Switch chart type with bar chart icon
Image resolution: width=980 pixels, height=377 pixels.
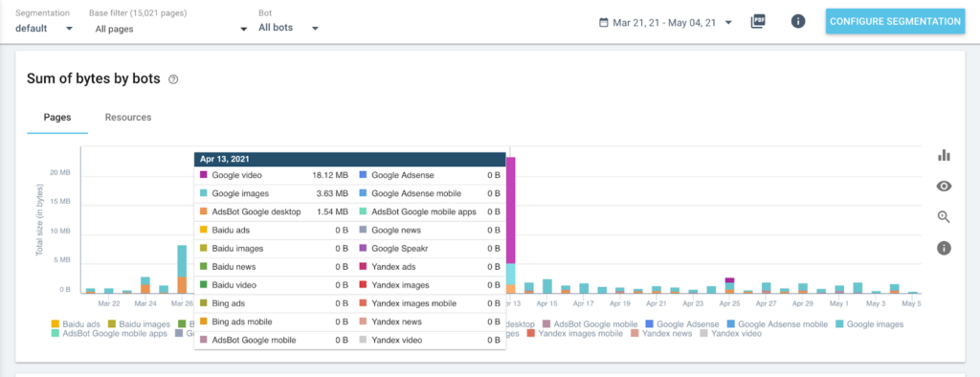coord(944,155)
